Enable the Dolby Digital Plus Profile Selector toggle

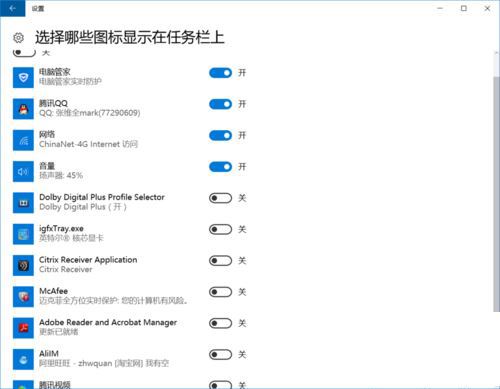click(x=220, y=198)
